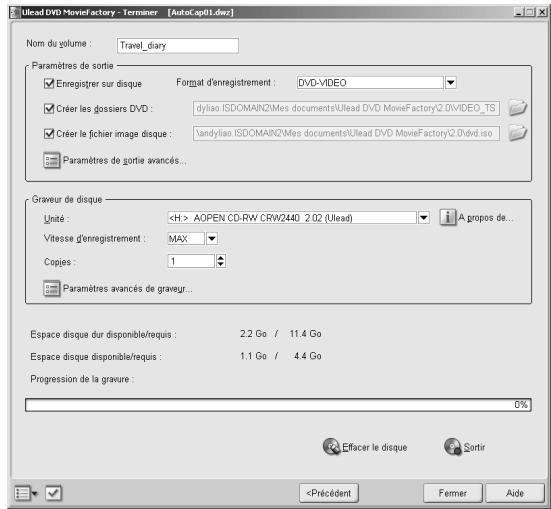Close the MovieFactory window
Image resolution: width=551 pixels, height=509 pixels.
click(542, 12)
